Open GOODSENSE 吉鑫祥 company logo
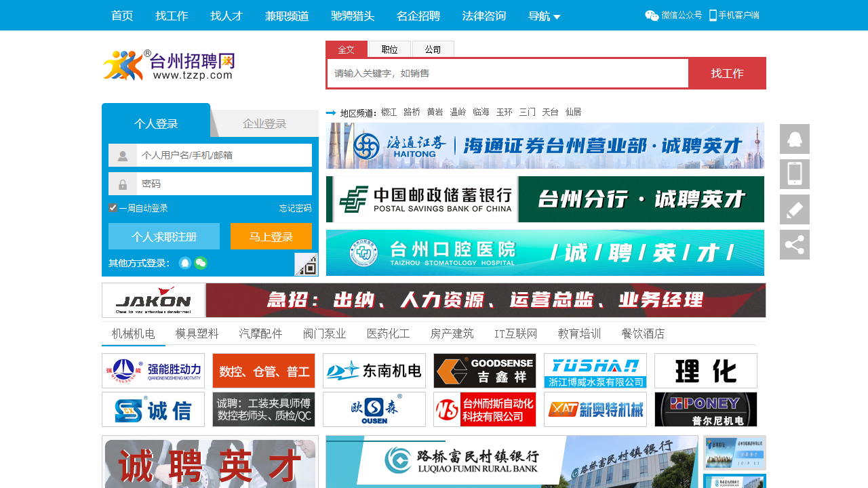 click(x=485, y=371)
